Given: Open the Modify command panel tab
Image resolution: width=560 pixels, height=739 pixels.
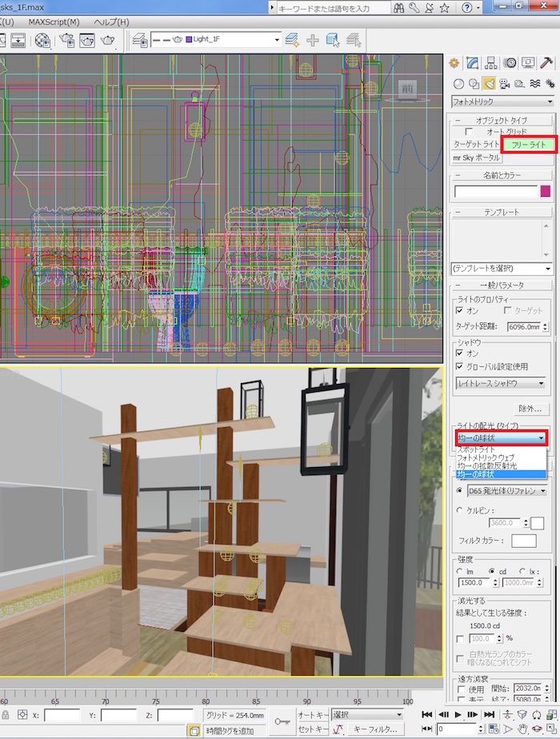Looking at the screenshot, I should click(472, 63).
